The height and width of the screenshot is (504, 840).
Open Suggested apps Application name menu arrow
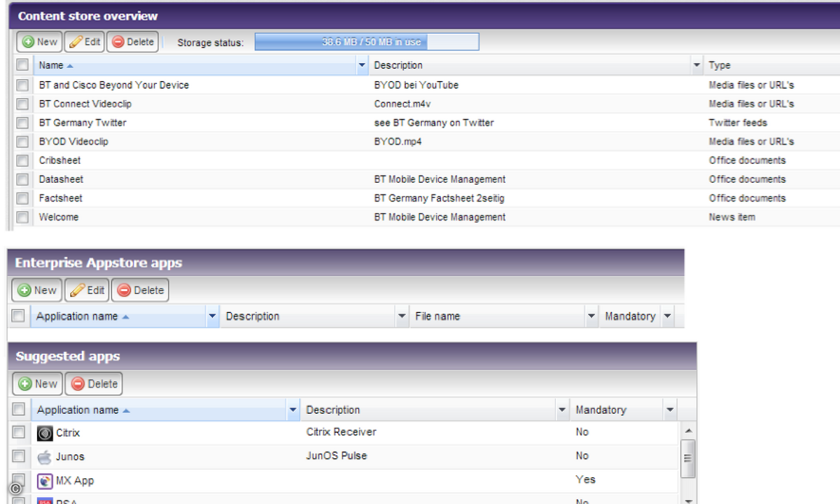click(293, 409)
